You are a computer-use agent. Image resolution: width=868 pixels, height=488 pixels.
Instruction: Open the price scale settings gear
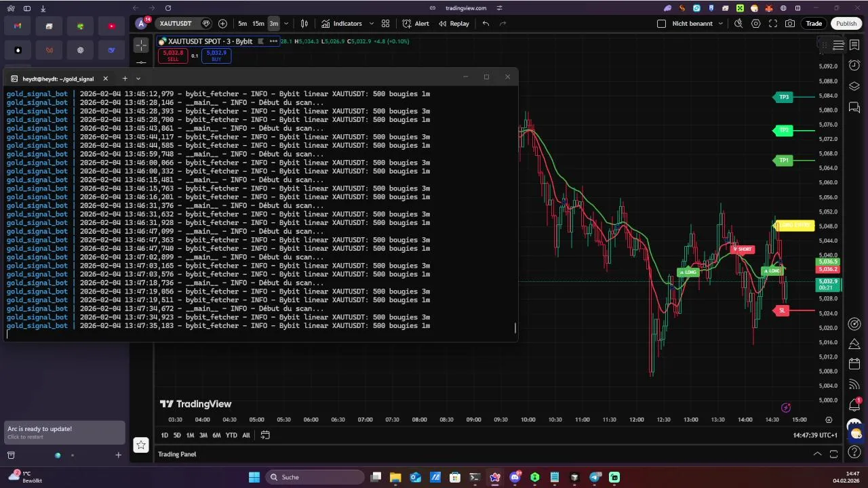[829, 420]
